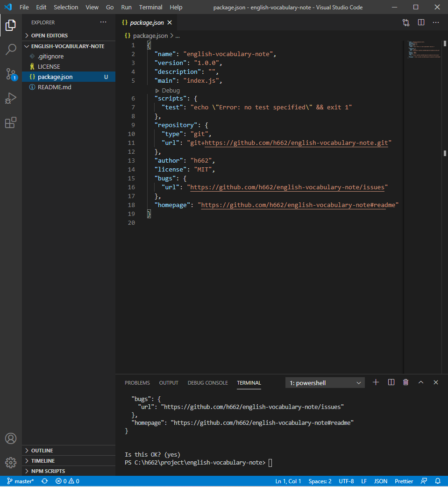Click the feedback icon in status bar
448x487 pixels.
[424, 481]
